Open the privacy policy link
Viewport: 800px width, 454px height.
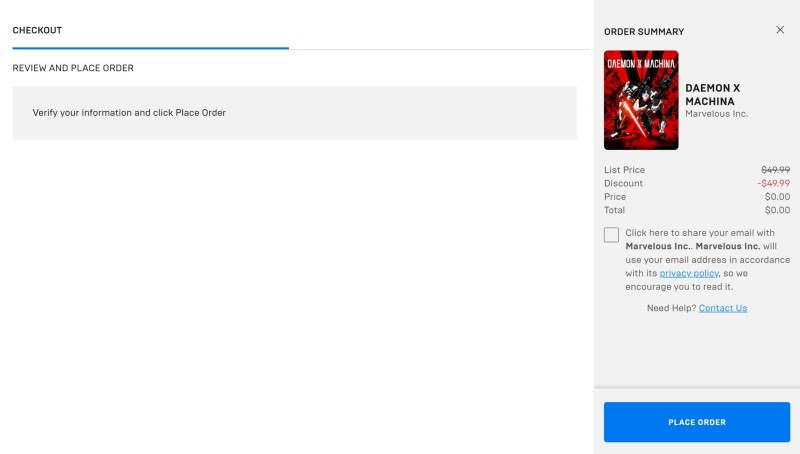(x=689, y=273)
